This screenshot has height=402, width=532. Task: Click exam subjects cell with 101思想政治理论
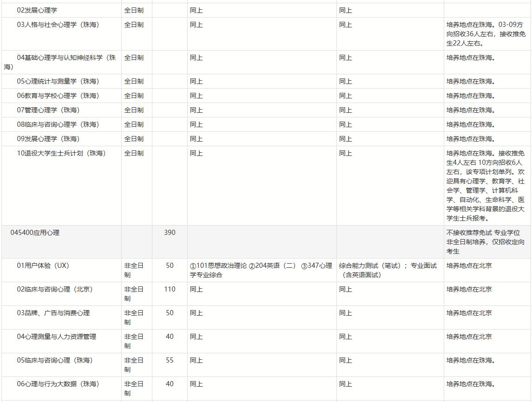261,270
